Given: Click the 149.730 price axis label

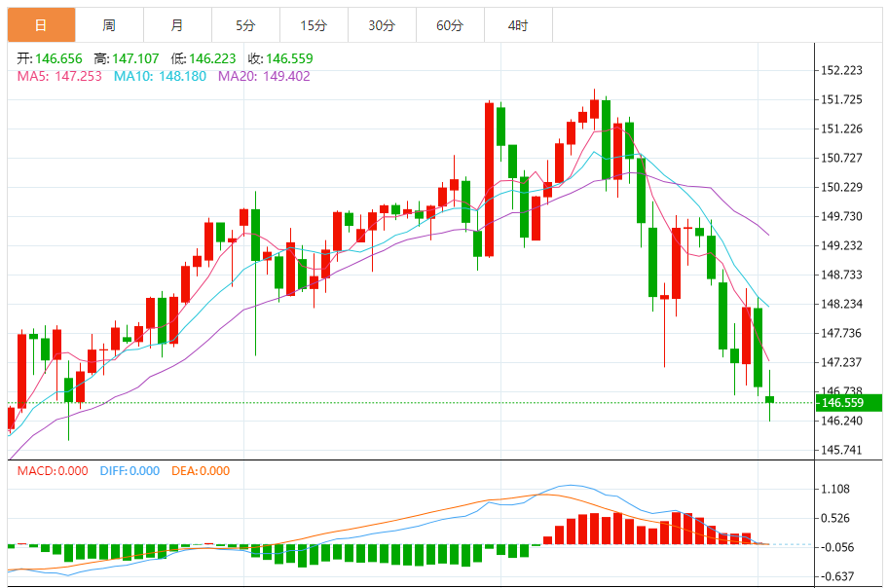Looking at the screenshot, I should coord(841,216).
